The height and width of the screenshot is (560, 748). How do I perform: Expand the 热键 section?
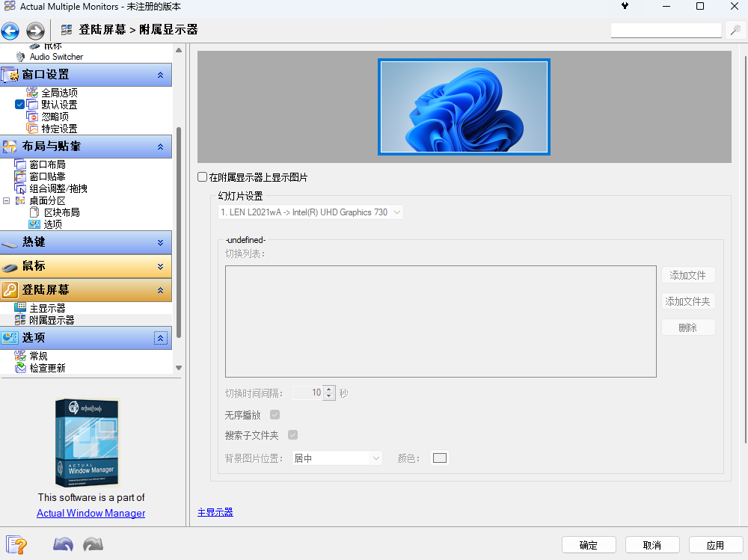click(160, 243)
